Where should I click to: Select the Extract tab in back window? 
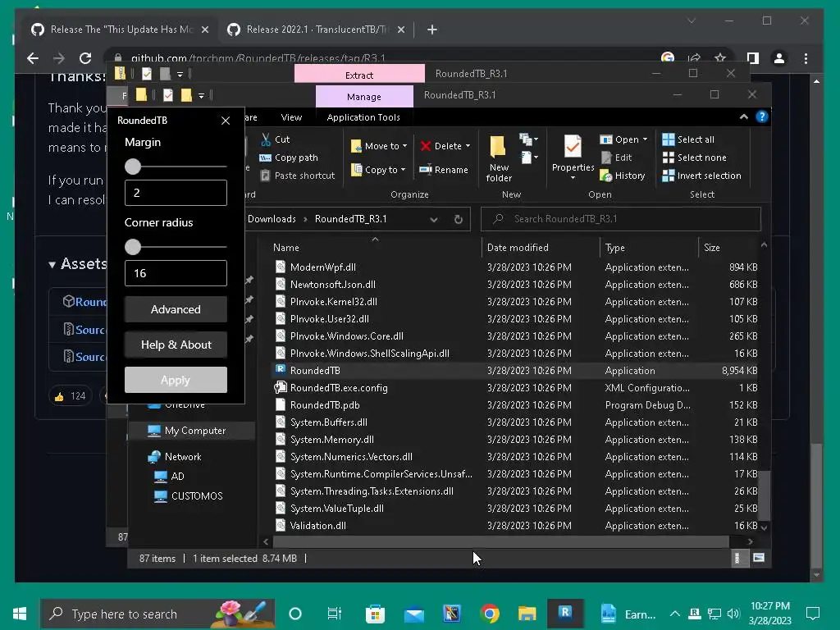tap(359, 74)
